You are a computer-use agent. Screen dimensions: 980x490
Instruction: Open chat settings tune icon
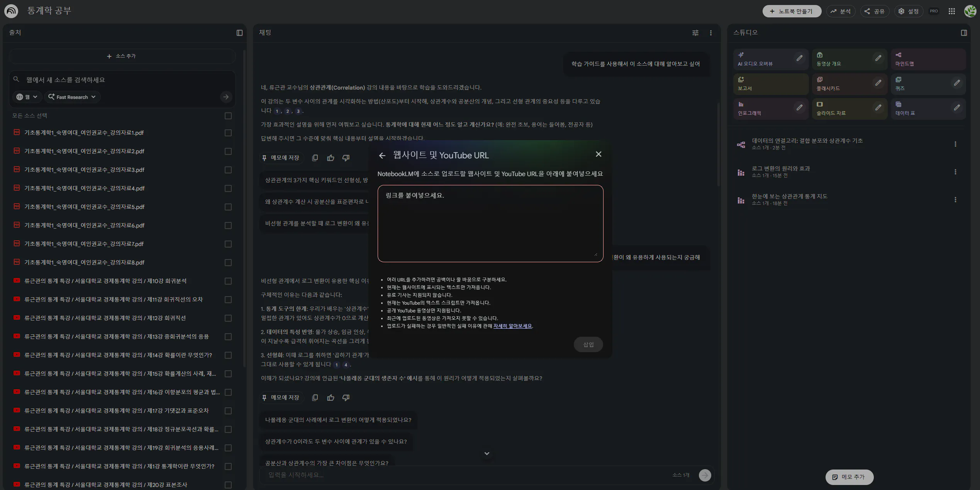(695, 33)
